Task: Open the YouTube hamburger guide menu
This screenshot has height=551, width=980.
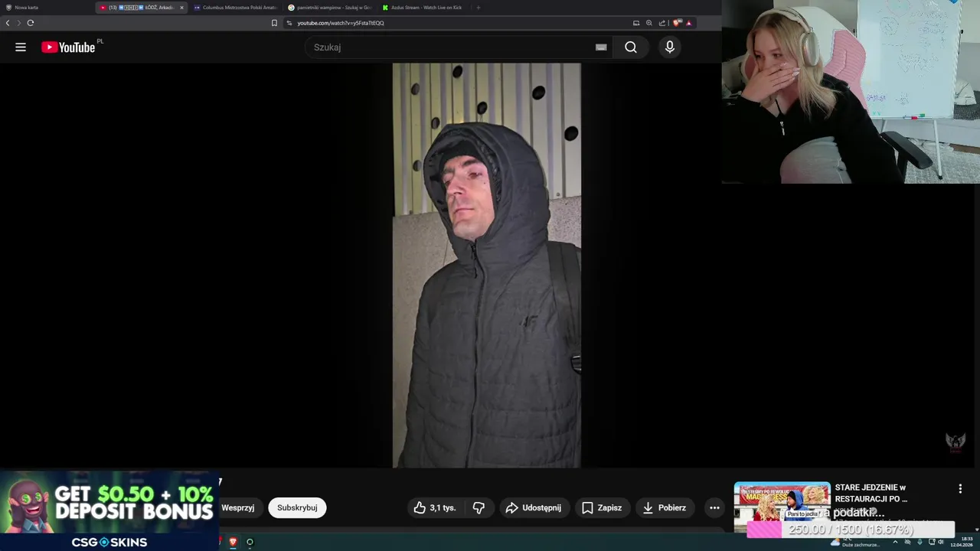Action: pos(21,47)
